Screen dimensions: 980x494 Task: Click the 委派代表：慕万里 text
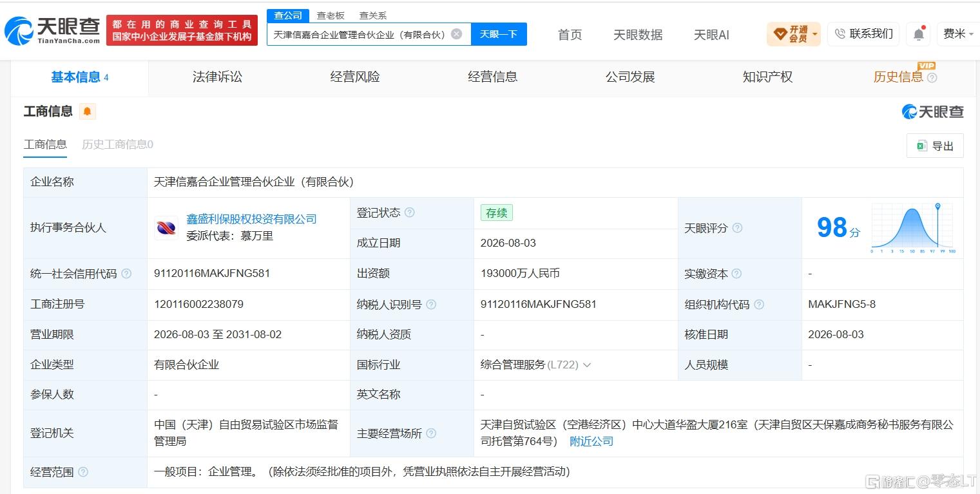point(229,236)
